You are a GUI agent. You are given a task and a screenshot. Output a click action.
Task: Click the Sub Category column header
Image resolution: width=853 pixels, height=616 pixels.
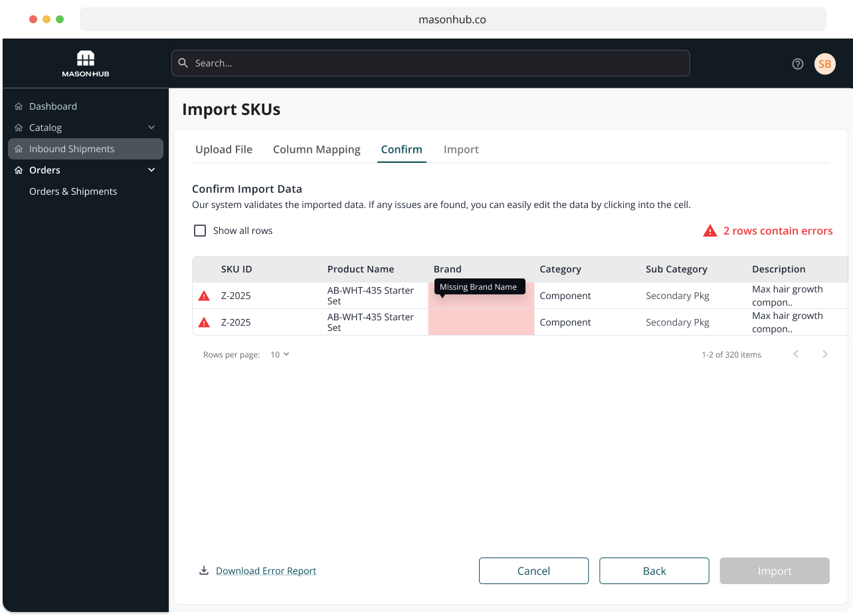pyautogui.click(x=676, y=269)
